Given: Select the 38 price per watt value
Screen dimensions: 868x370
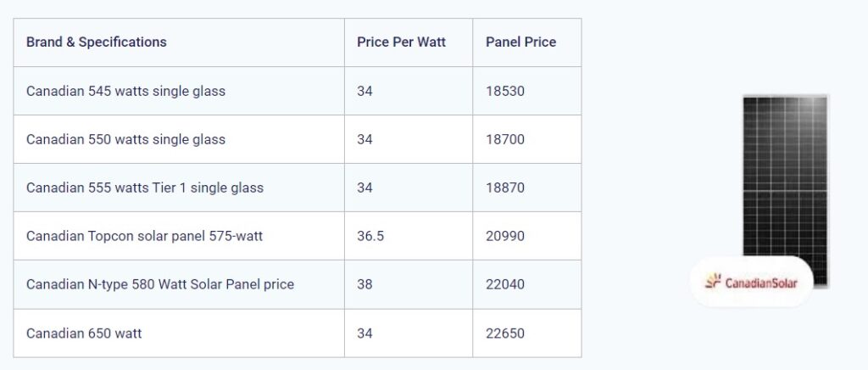Looking at the screenshot, I should pyautogui.click(x=364, y=284).
